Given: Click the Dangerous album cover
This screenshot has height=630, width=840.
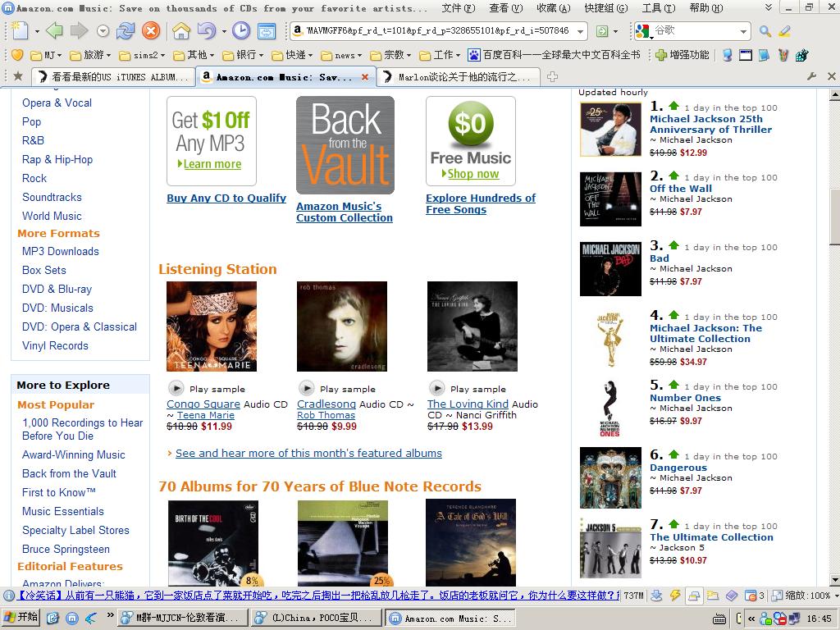Looking at the screenshot, I should (x=610, y=478).
